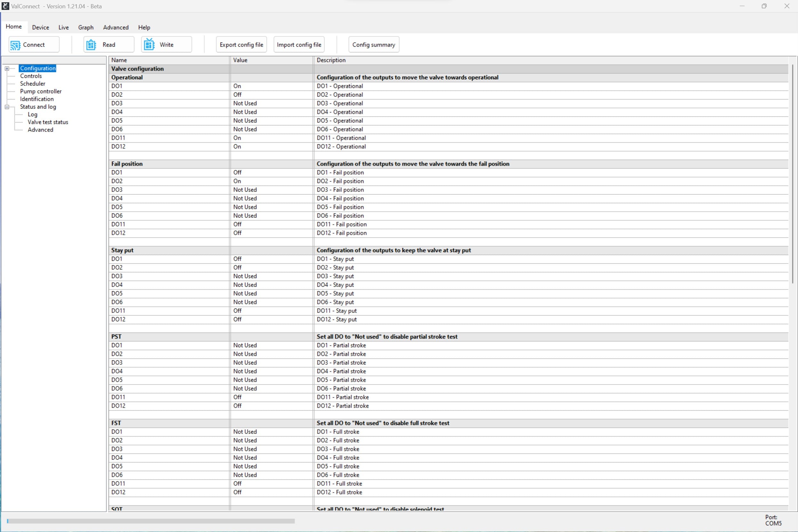Click the PST DO11 value 'Off'
The width and height of the screenshot is (798, 532).
[x=237, y=397]
